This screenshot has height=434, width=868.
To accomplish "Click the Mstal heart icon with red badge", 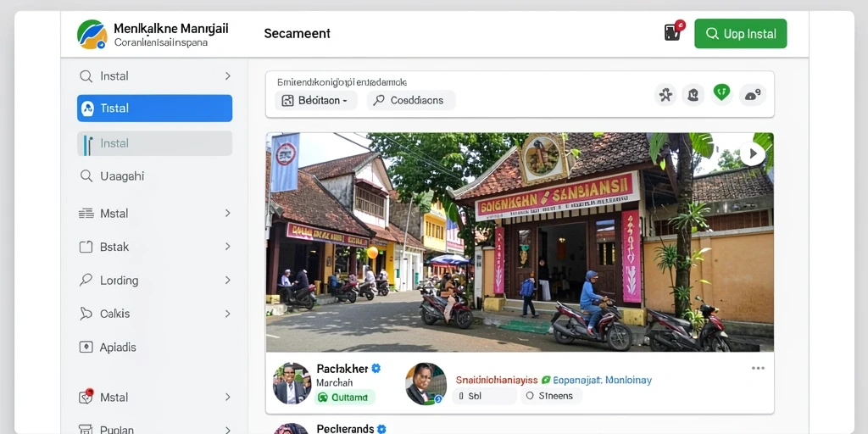I will pos(86,397).
